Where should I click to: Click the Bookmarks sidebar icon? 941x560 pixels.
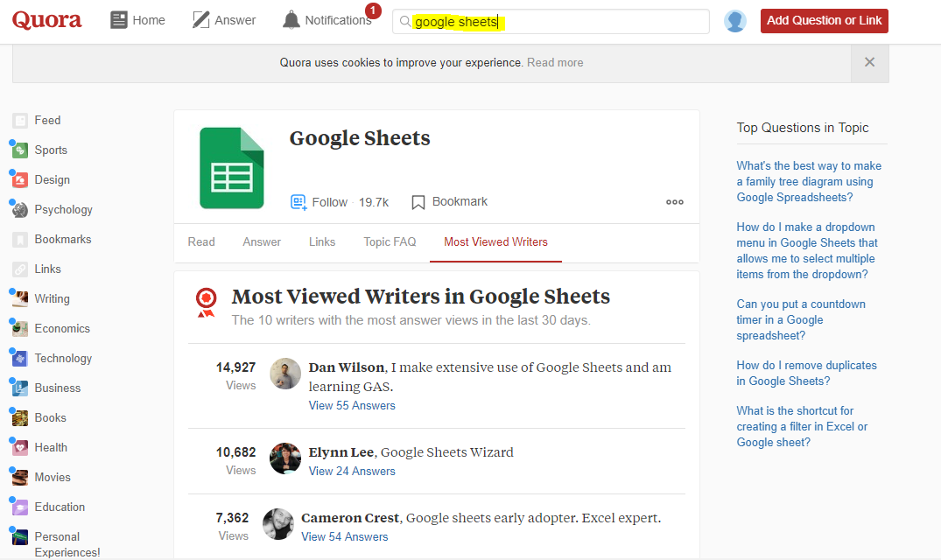(20, 239)
